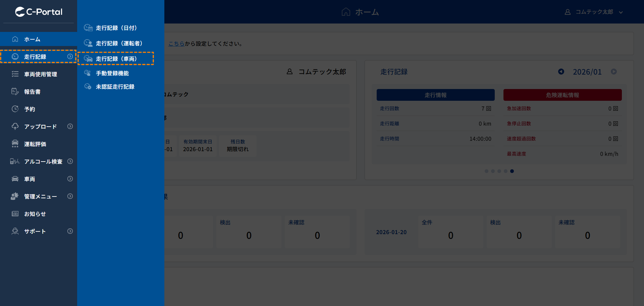The image size is (644, 306).
Task: Go to previous month in 走行記録
Action: tap(561, 72)
